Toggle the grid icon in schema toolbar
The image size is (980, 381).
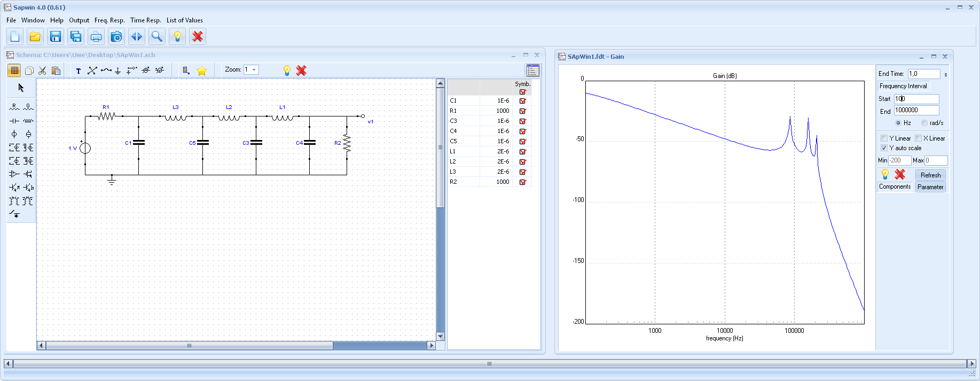click(x=14, y=70)
